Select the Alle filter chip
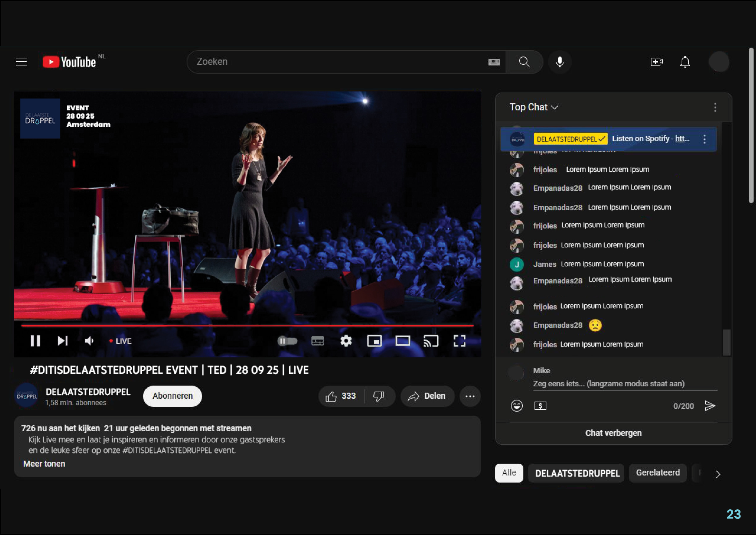Screen dimensions: 756x535 pos(509,473)
